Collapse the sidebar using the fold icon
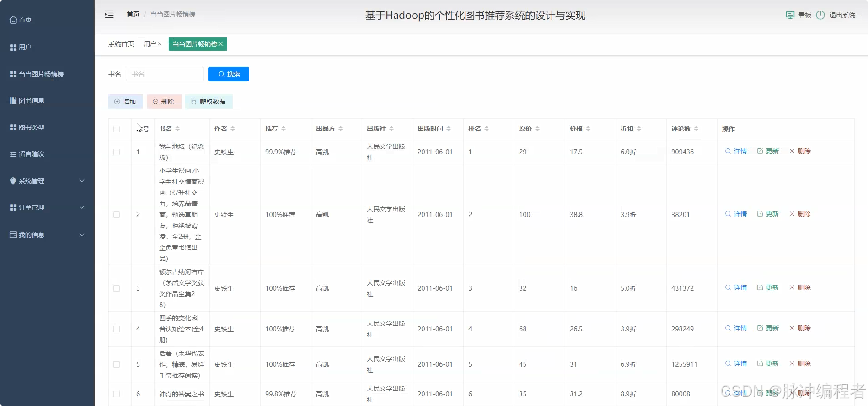Viewport: 868px width, 406px height. 109,14
